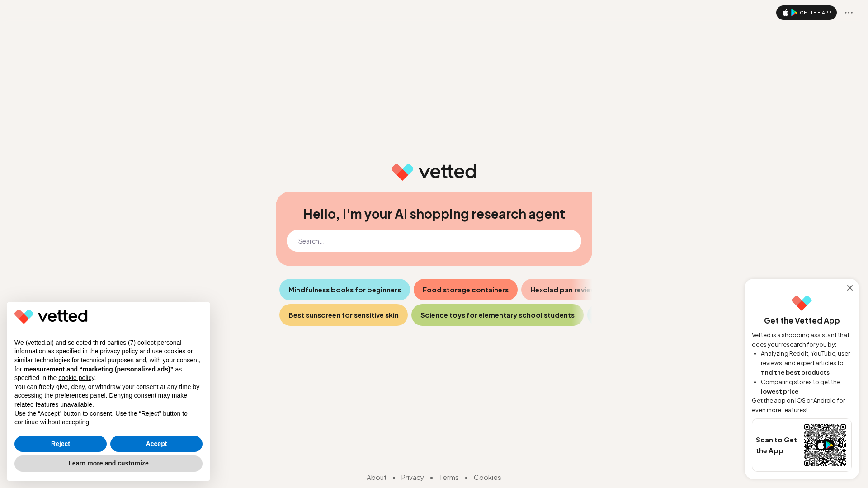Select Best sunscreen for sensitive skin chip
Image resolution: width=868 pixels, height=488 pixels.
(343, 315)
